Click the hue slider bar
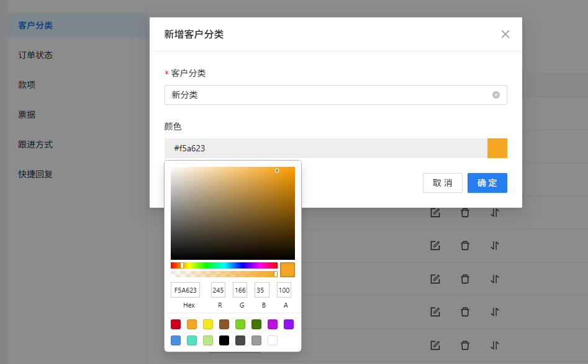588x364 pixels. [224, 265]
